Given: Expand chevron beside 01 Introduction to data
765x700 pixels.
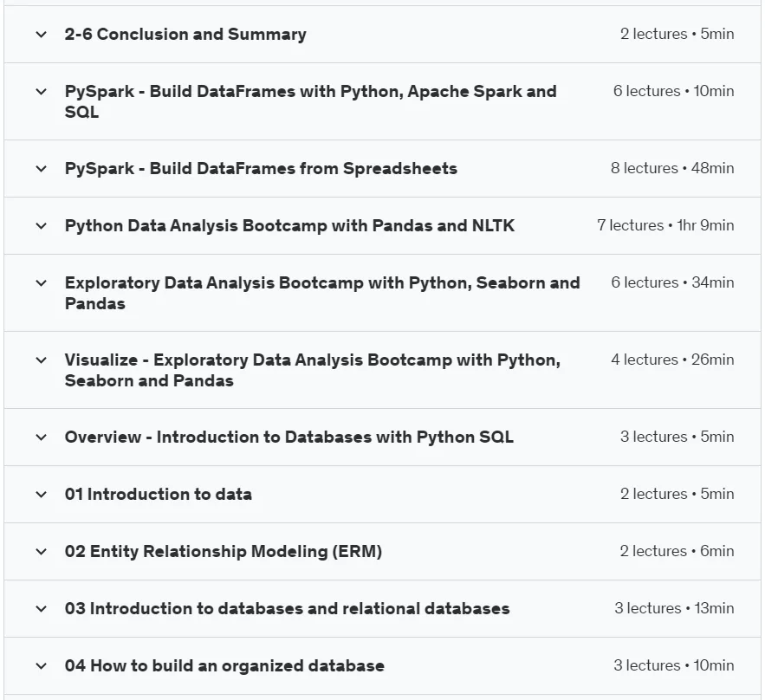Looking at the screenshot, I should (42, 494).
